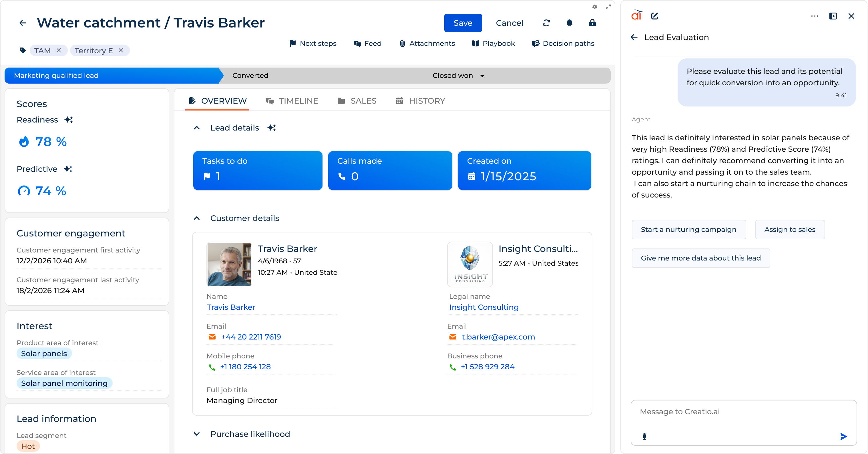Send the message with the arrow icon

pos(843,437)
